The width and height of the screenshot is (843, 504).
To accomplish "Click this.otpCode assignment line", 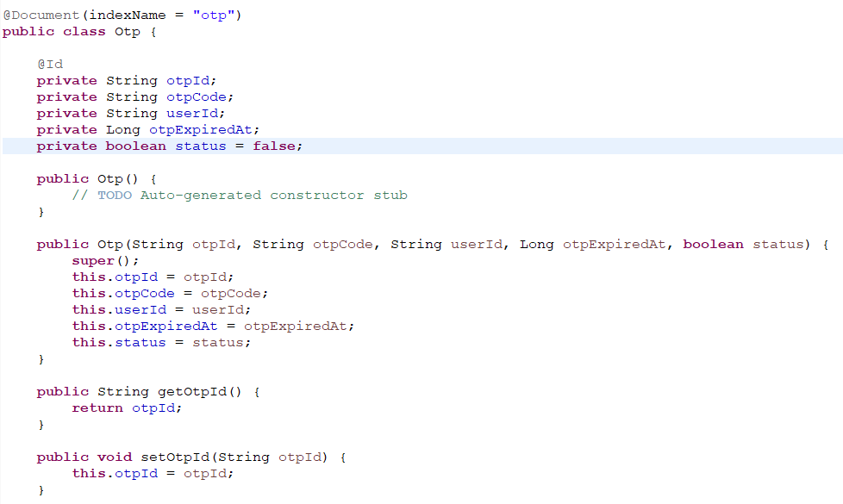I will point(170,294).
